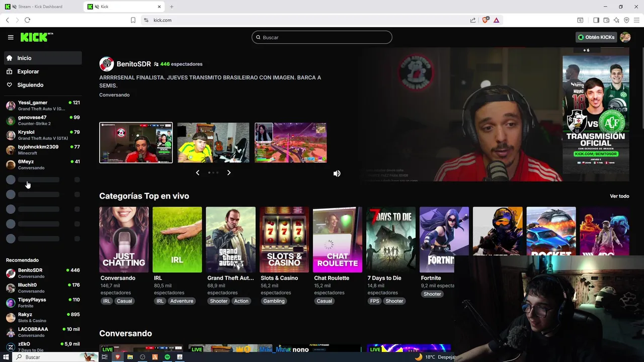Focus the Buscar search field
644x362 pixels.
point(322,37)
